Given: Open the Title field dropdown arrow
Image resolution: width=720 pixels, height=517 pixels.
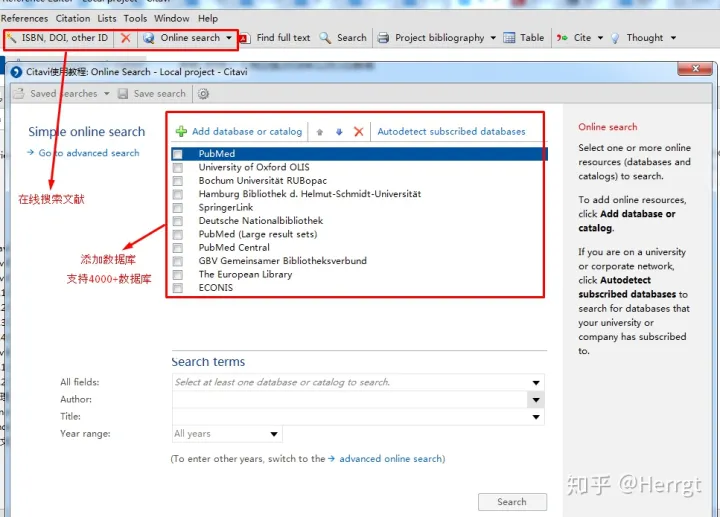Looking at the screenshot, I should 536,417.
